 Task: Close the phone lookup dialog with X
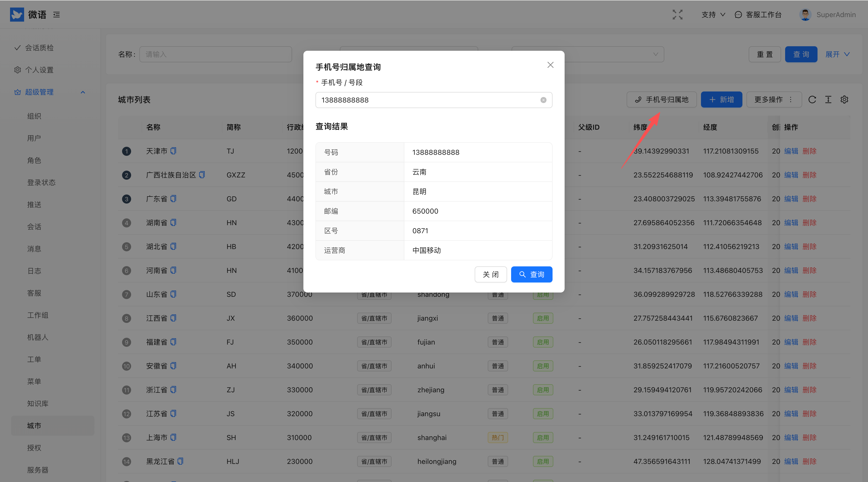[550, 65]
